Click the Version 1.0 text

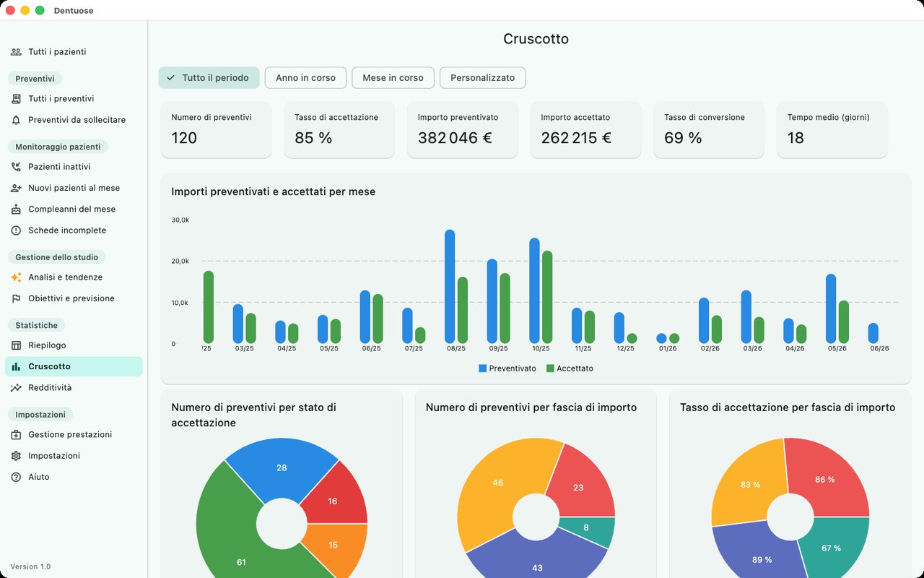(x=30, y=566)
